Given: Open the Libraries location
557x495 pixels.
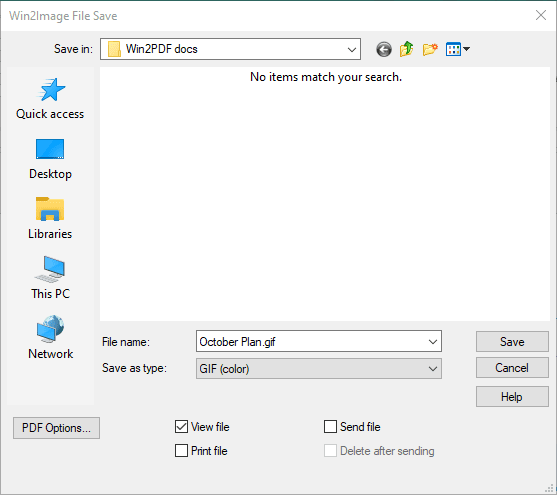Looking at the screenshot, I should point(50,219).
